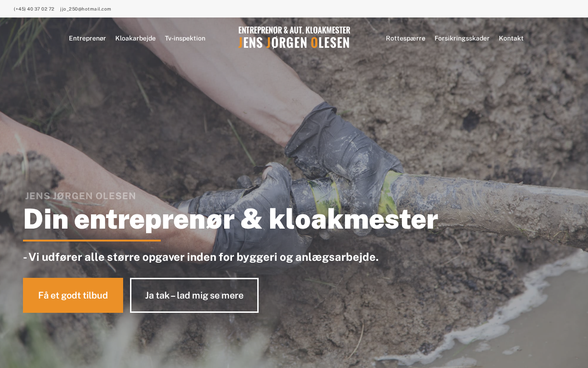The height and width of the screenshot is (368, 588).
Task: Click the Jens Jørgen Olesen header logo
Action: (294, 37)
